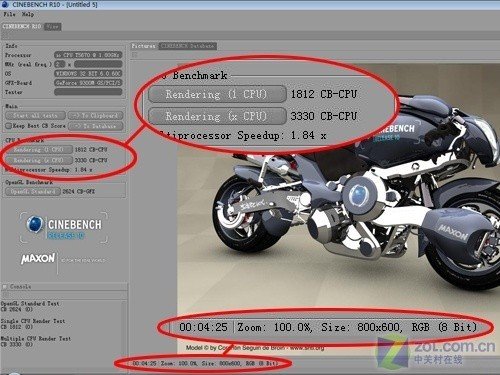This screenshot has height=375, width=500.
Task: Click the 2624 CB-GFX score value
Action: coord(79,192)
